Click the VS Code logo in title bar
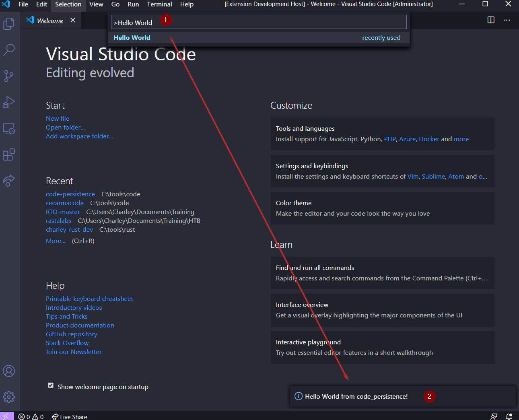Image resolution: width=519 pixels, height=420 pixels. coord(6,4)
